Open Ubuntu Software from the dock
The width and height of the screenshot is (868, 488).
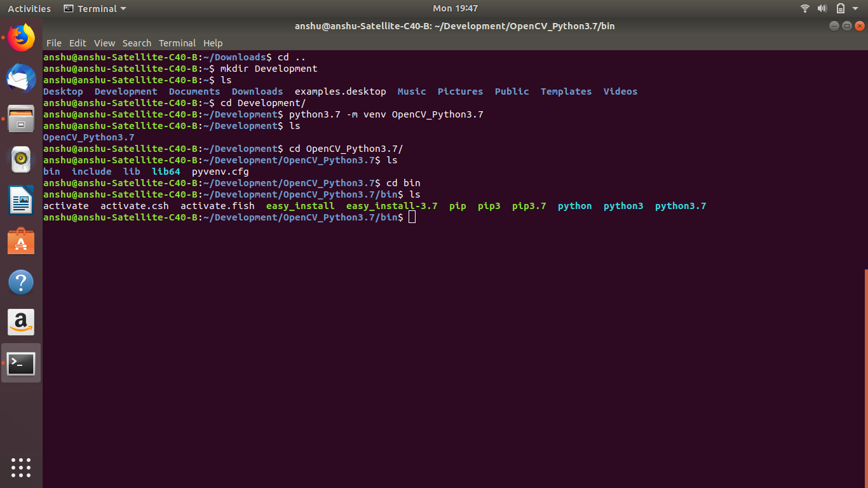click(21, 241)
